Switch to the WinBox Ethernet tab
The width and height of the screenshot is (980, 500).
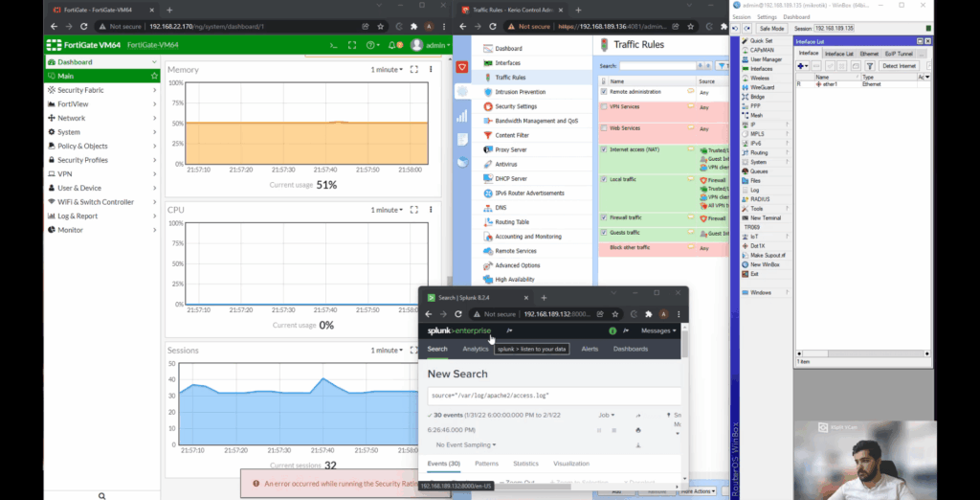pos(869,54)
